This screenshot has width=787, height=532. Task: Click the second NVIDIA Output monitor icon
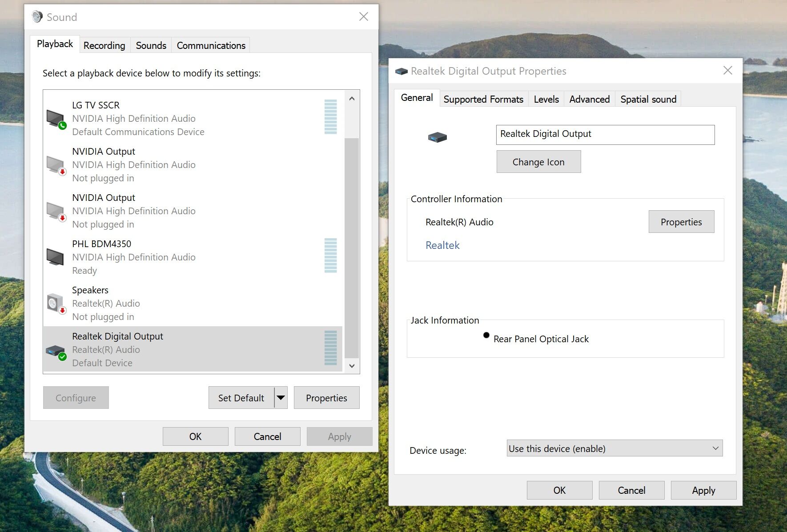56,212
